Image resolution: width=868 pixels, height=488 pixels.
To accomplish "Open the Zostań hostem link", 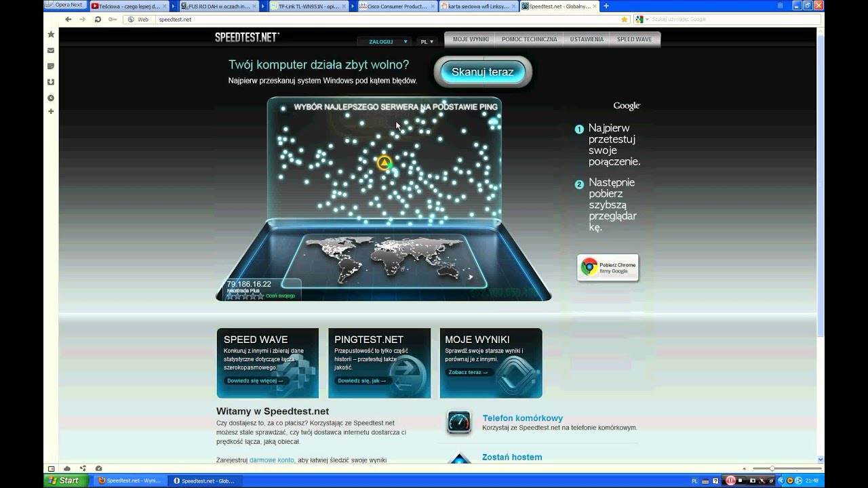I will click(x=512, y=457).
